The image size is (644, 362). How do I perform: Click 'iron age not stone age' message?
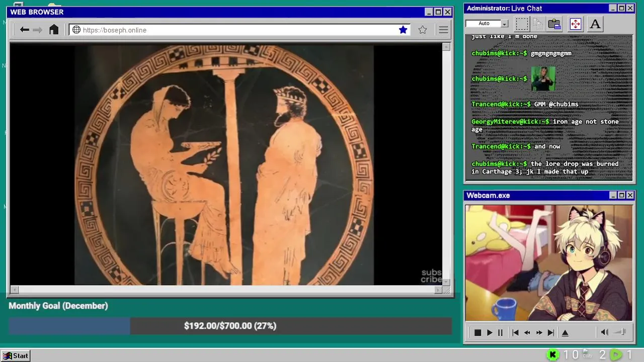(545, 125)
